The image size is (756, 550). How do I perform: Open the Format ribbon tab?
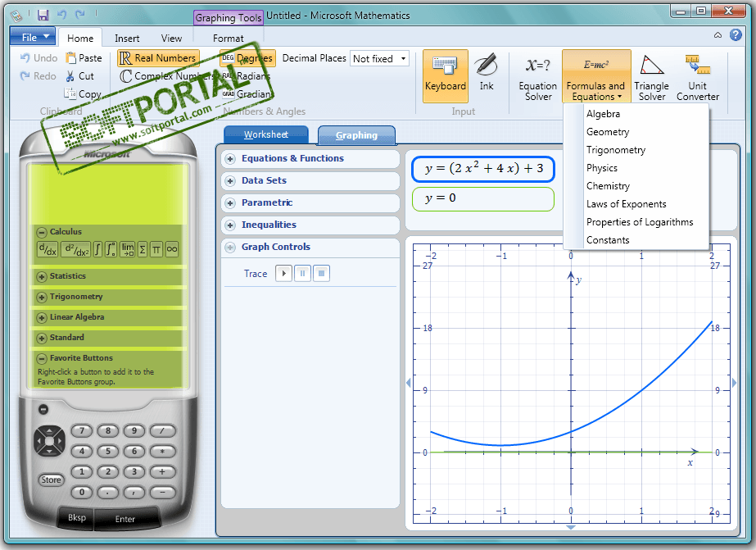228,38
